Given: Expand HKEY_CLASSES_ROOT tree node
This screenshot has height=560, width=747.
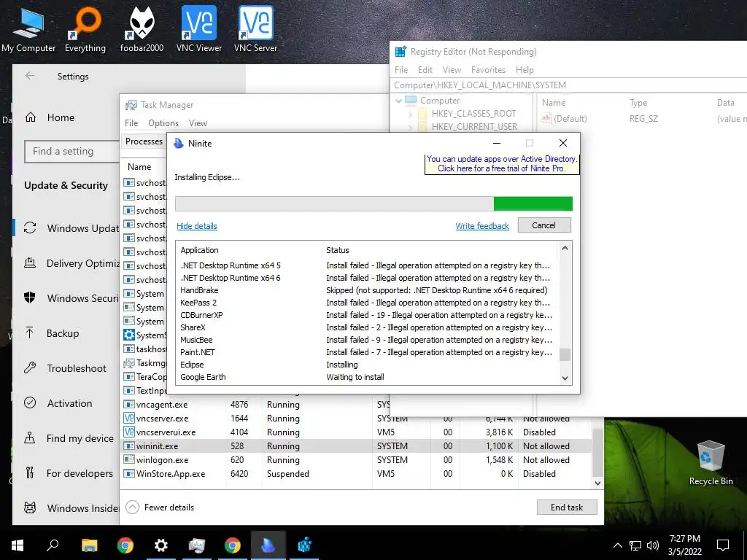Looking at the screenshot, I should click(411, 114).
